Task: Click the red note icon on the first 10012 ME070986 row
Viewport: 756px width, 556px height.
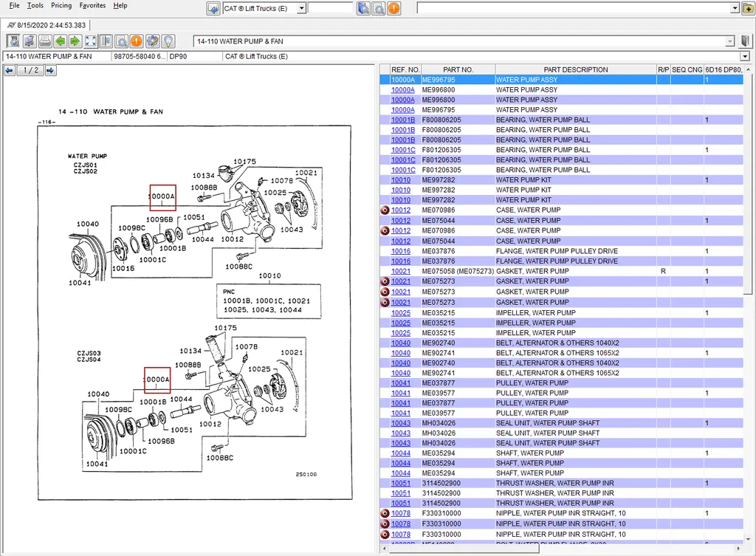Action: 385,210
